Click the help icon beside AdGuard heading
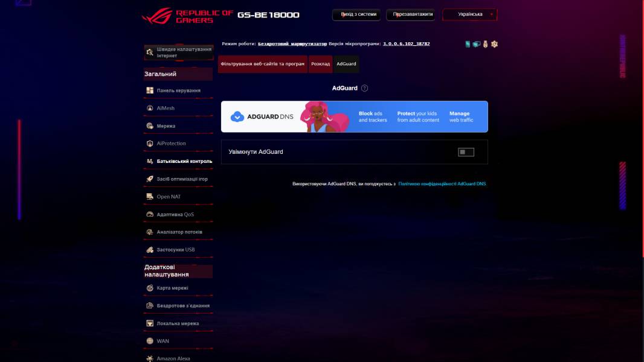This screenshot has height=362, width=644. [x=363, y=87]
